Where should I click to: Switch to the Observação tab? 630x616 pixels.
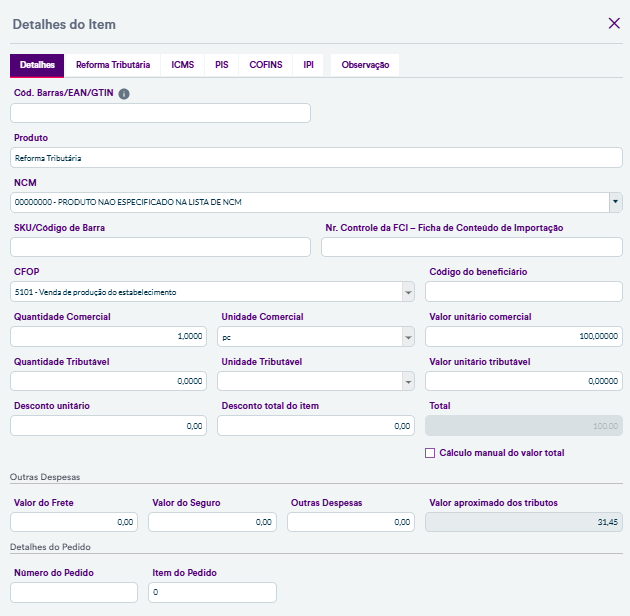click(365, 65)
